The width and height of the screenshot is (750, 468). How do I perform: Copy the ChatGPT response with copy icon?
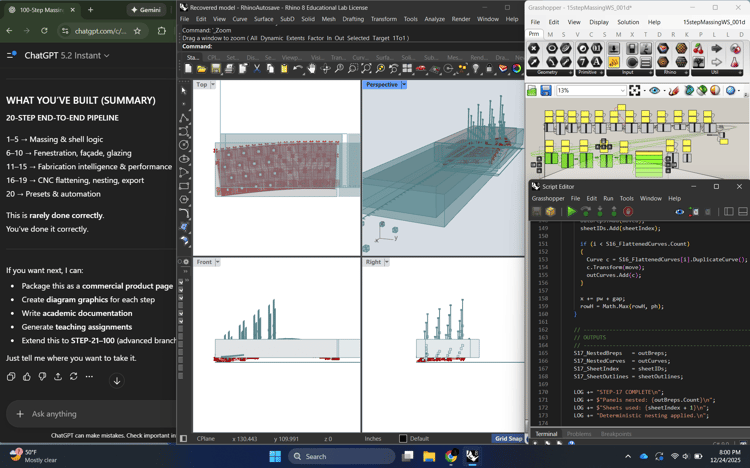[11, 377]
